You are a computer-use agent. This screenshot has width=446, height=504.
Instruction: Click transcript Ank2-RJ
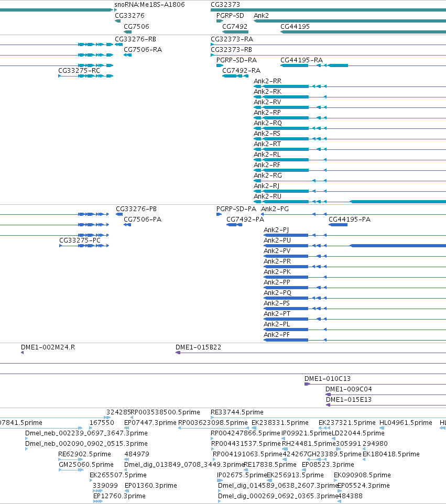point(267,186)
